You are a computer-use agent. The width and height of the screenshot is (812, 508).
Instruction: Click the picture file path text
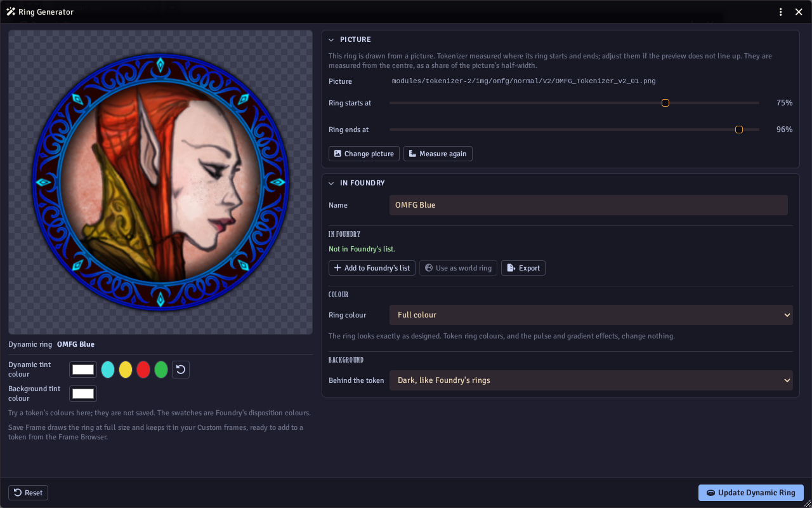[524, 81]
